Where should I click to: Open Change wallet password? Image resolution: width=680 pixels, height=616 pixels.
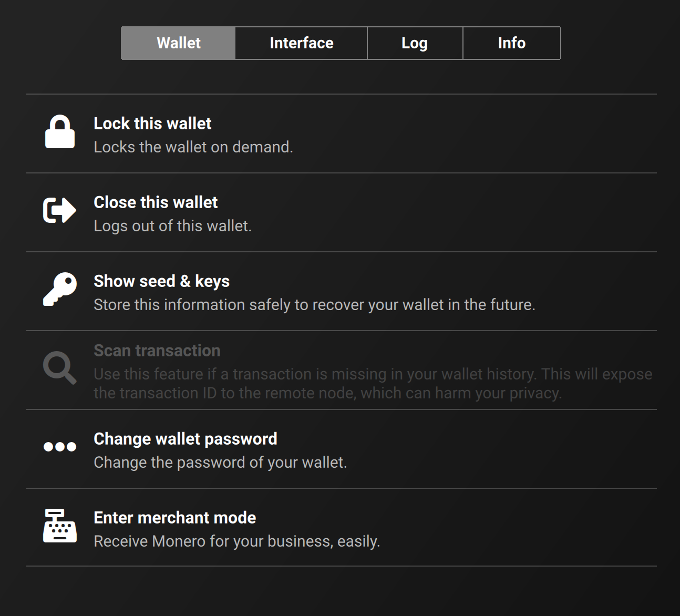coord(185,438)
